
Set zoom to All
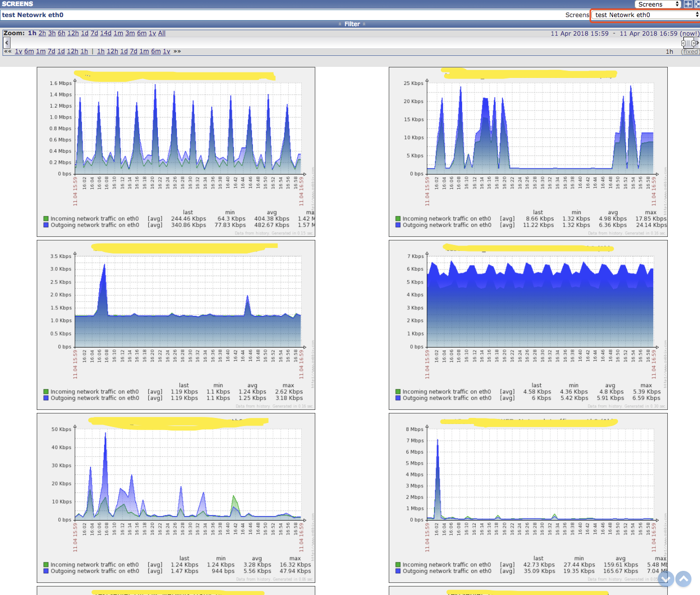pyautogui.click(x=162, y=33)
